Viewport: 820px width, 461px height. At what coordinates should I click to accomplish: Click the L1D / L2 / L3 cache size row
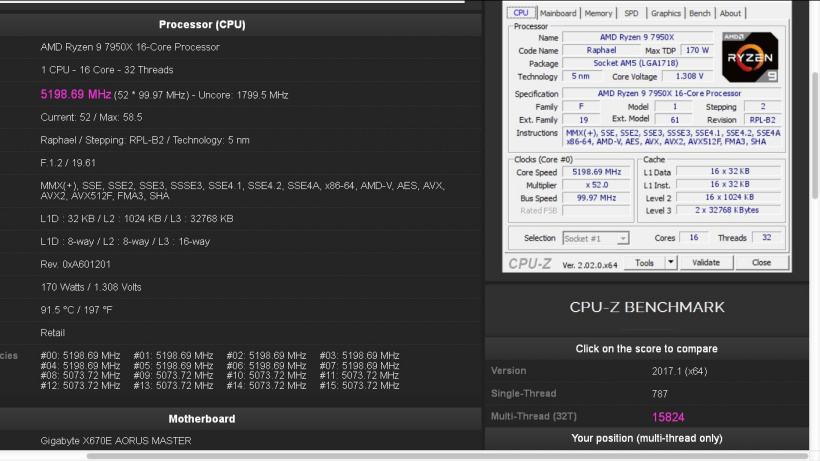tap(136, 218)
